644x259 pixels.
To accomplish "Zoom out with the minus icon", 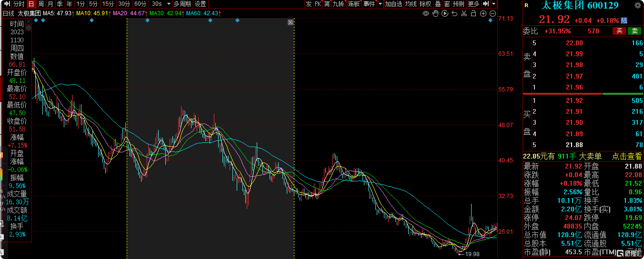I will pyautogui.click(x=493, y=14).
